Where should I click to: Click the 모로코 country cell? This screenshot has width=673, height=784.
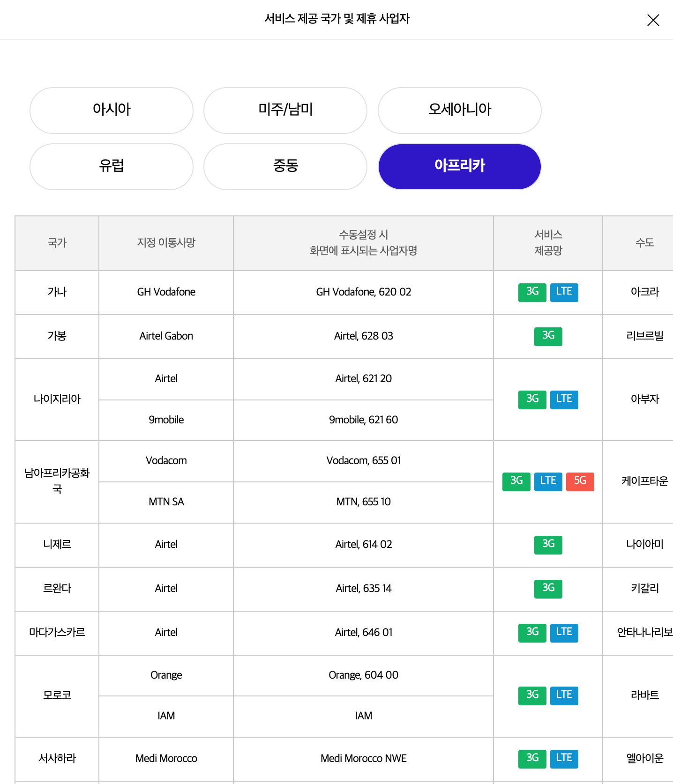[57, 696]
